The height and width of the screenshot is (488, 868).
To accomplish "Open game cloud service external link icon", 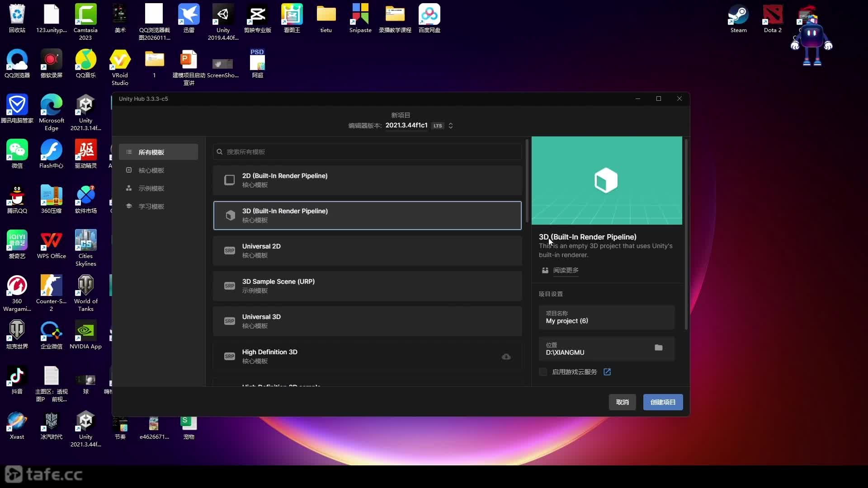I will (x=607, y=372).
